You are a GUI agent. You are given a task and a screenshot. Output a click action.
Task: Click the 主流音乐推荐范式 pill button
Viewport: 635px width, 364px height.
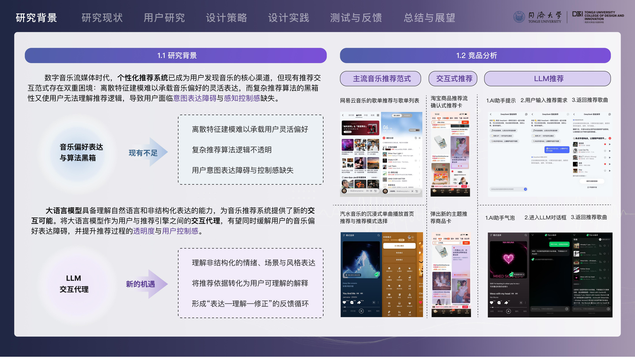pyautogui.click(x=380, y=78)
